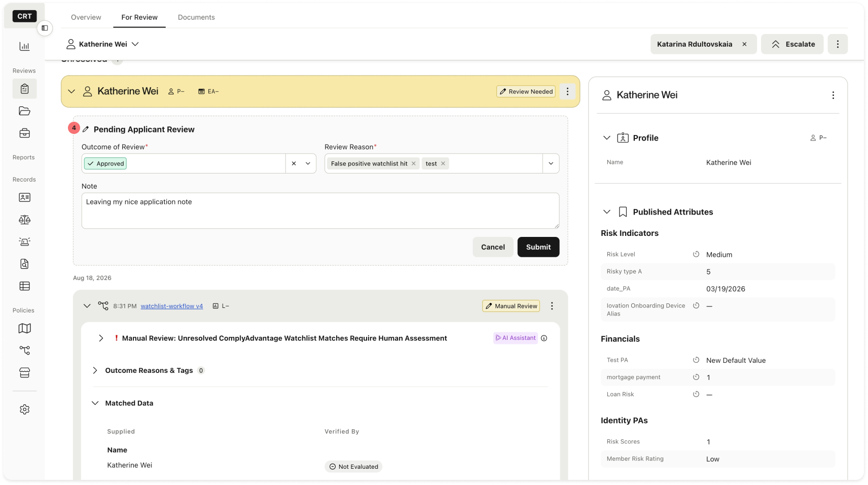Click history icon next to Risk Level
This screenshot has width=868, height=485.
click(696, 254)
